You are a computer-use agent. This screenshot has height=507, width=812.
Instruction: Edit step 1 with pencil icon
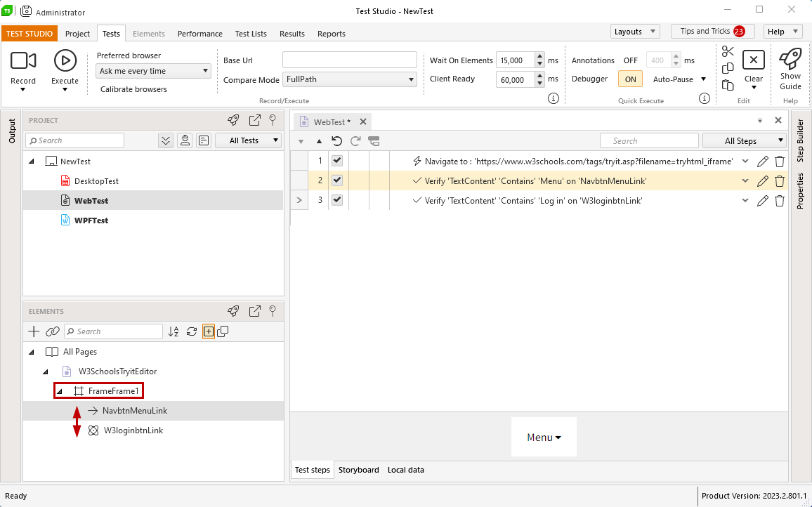tap(762, 161)
